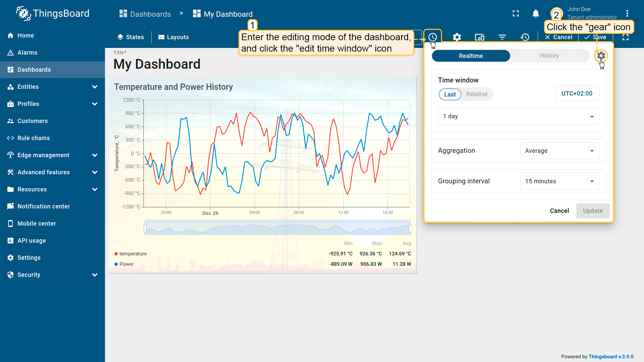The image size is (644, 362).
Task: Open the filters icon in toolbar
Action: [x=502, y=37]
